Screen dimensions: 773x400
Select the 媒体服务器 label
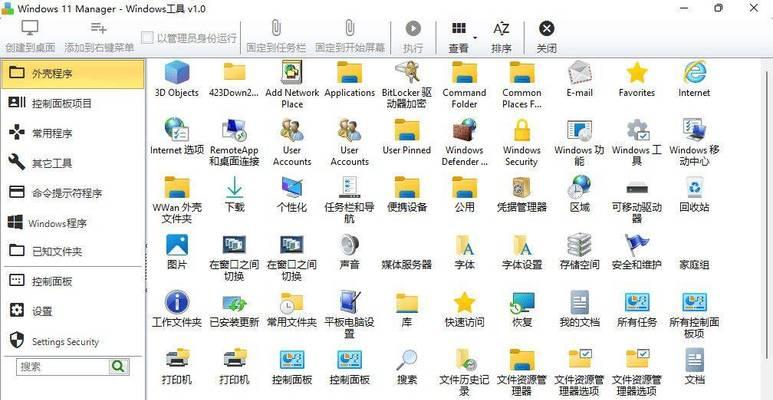point(407,265)
